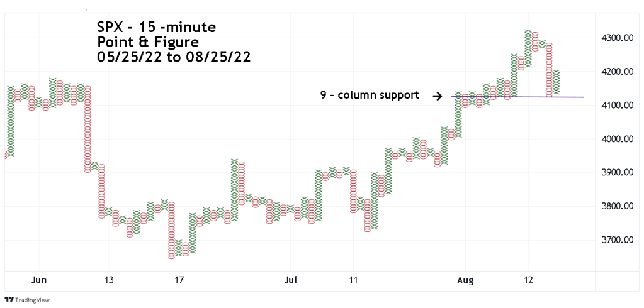Click the TradingView logo
Image resolution: width=644 pixels, height=308 pixels.
[27, 300]
